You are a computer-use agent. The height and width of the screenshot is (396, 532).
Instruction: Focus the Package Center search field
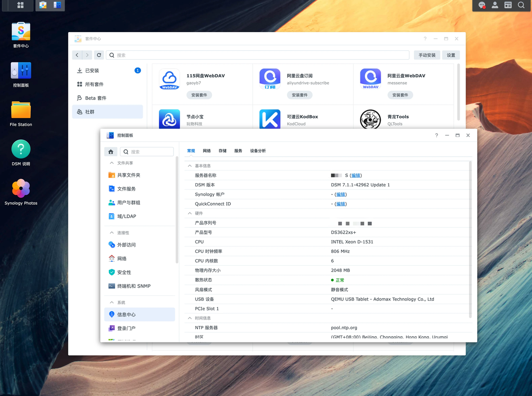pyautogui.click(x=258, y=55)
